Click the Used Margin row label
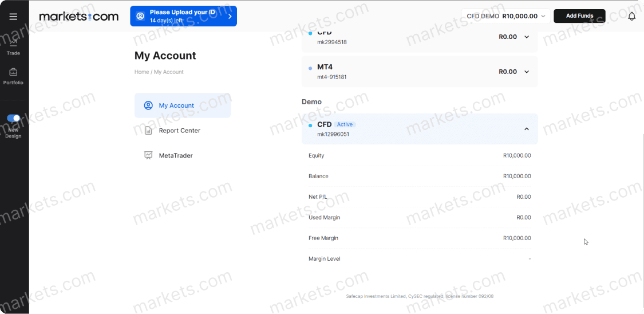This screenshot has height=314, width=644. coord(325,217)
